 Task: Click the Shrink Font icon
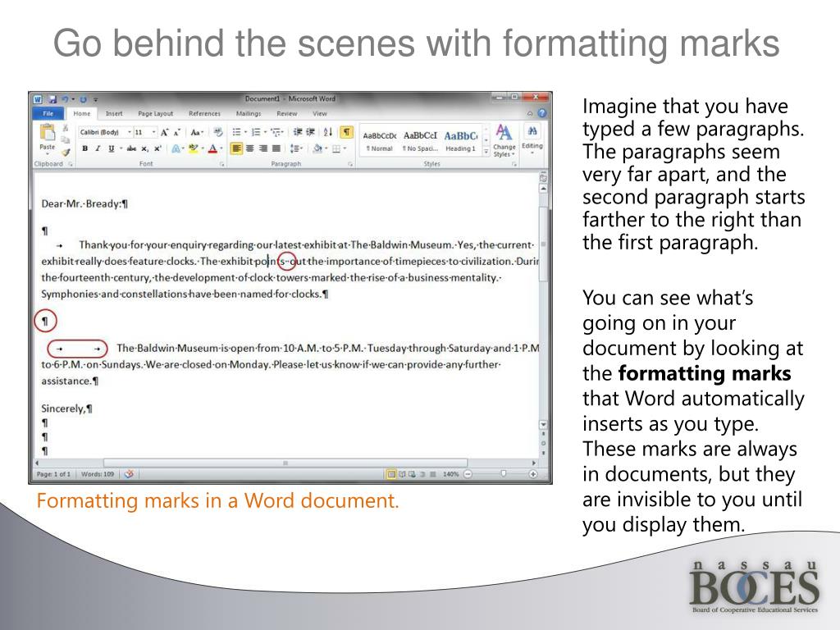point(177,132)
